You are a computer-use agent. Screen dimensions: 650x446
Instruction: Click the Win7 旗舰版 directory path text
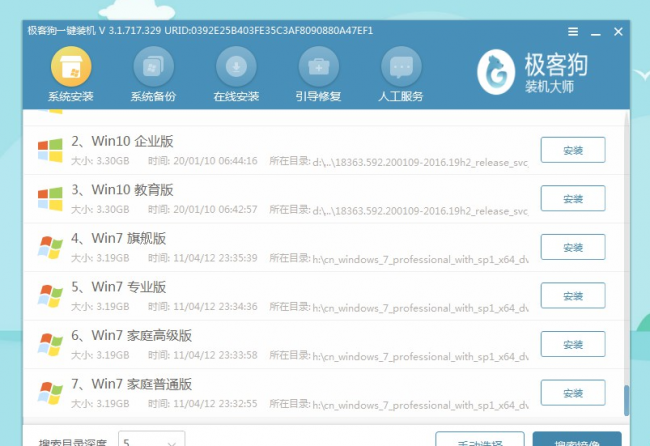(x=420, y=259)
